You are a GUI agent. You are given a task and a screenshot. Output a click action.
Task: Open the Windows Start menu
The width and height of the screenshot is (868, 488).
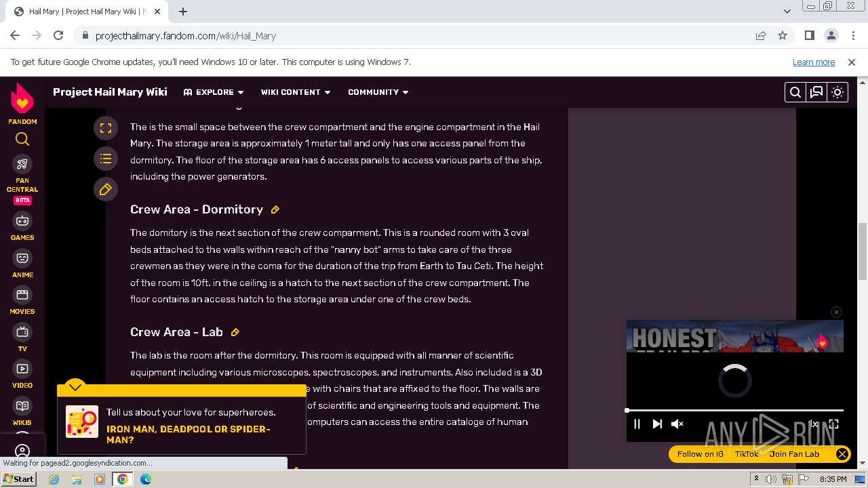[x=19, y=479]
